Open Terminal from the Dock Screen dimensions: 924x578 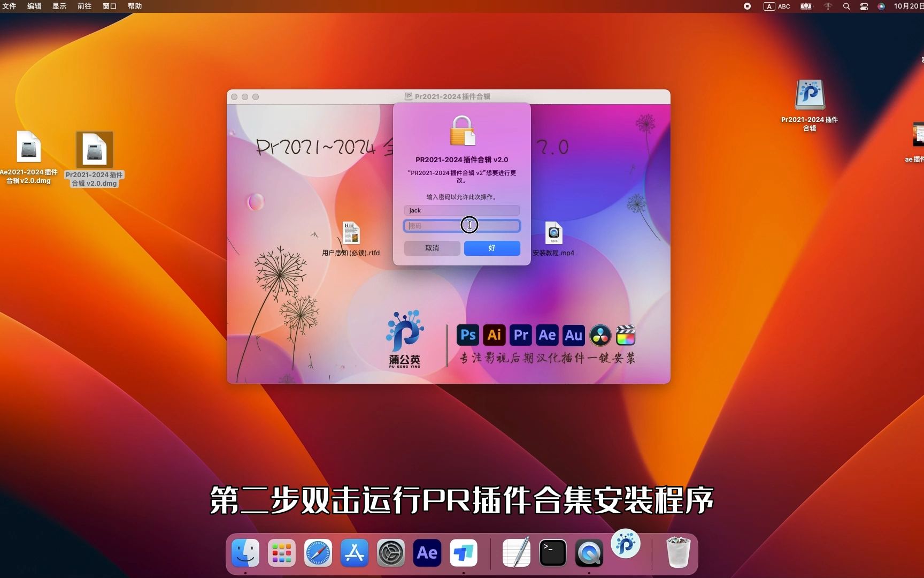pos(553,553)
